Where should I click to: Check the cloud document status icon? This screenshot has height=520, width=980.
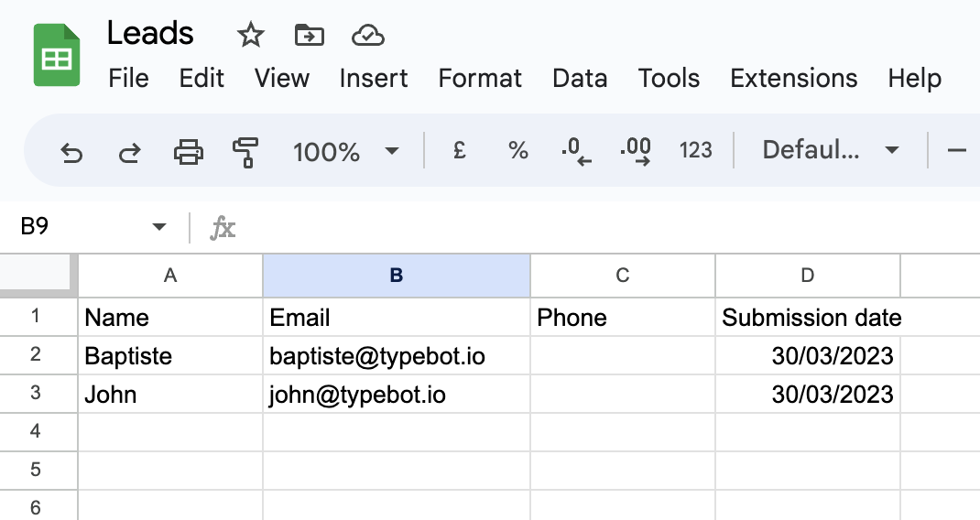(367, 36)
